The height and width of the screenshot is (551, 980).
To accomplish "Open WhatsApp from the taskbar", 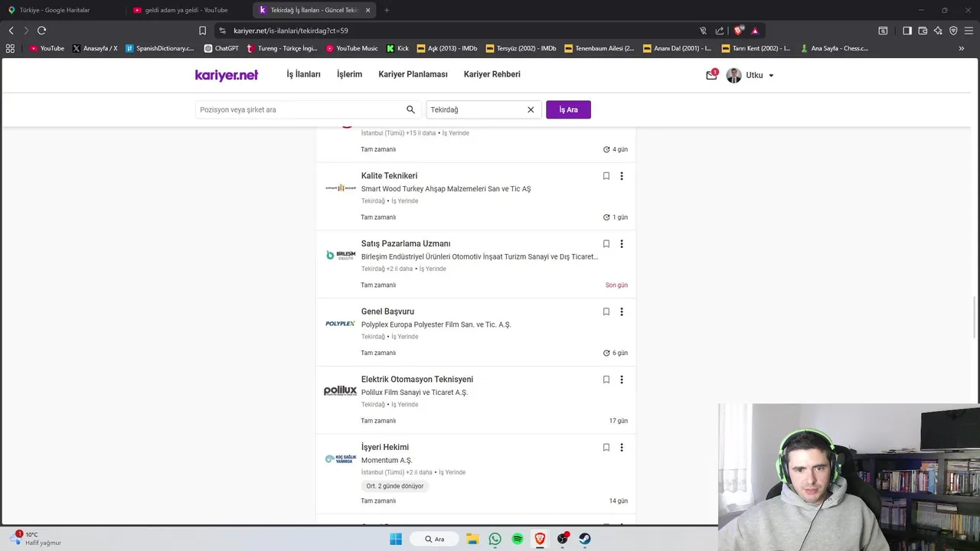I will [x=495, y=539].
